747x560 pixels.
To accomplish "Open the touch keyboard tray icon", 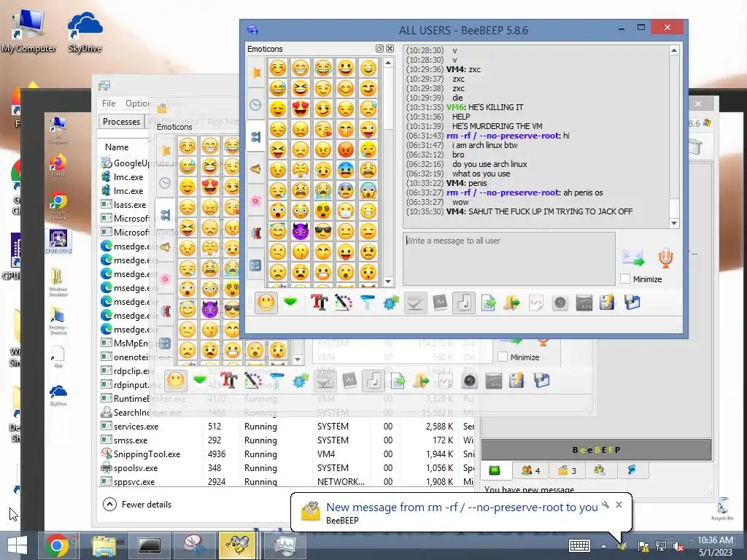I will coord(580,545).
